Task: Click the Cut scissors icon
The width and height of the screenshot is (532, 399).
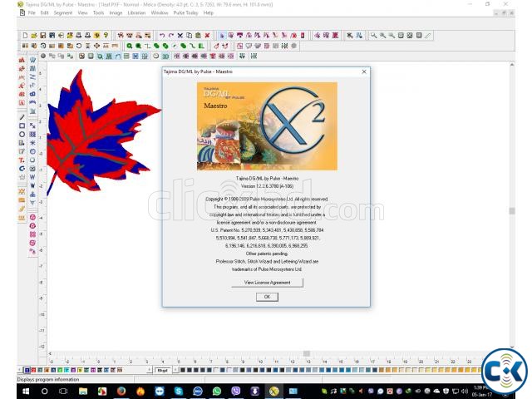Action: click(x=180, y=35)
